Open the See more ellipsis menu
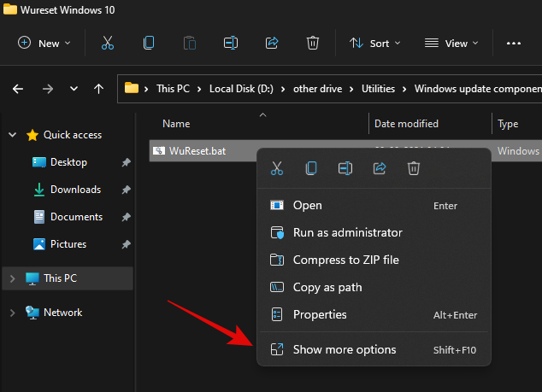The image size is (542, 392). (x=514, y=43)
